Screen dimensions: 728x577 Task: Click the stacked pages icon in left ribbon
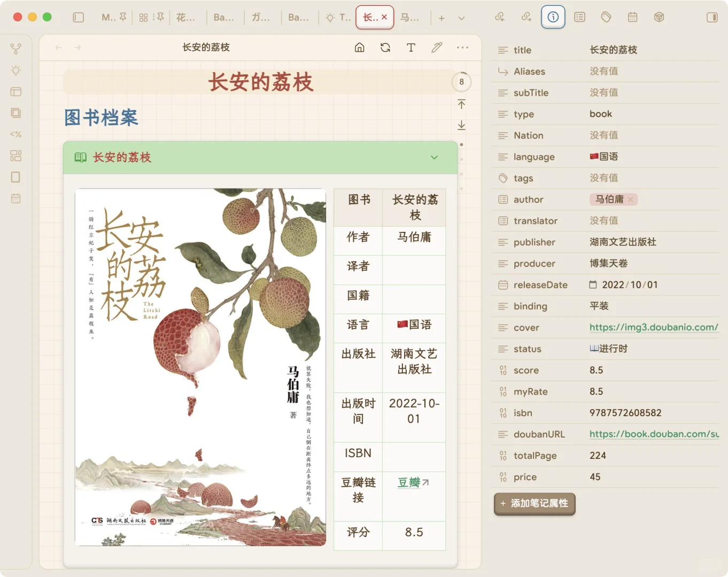[16, 113]
